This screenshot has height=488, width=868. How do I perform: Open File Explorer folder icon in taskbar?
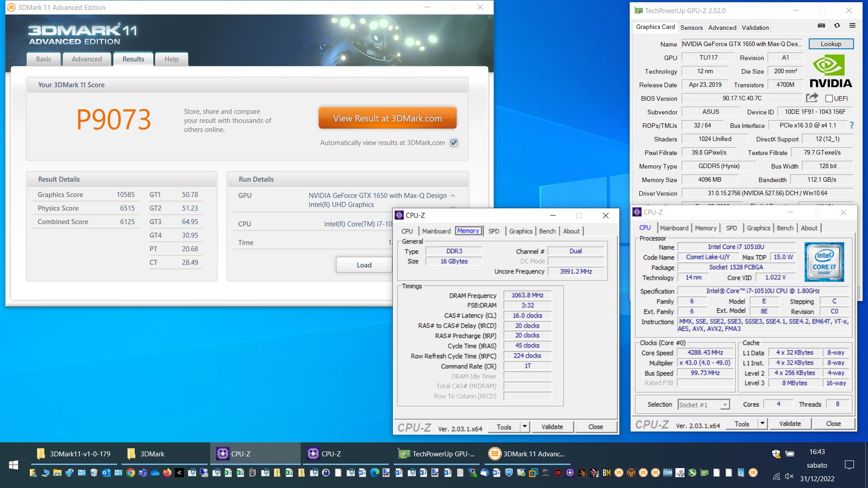tap(57, 473)
